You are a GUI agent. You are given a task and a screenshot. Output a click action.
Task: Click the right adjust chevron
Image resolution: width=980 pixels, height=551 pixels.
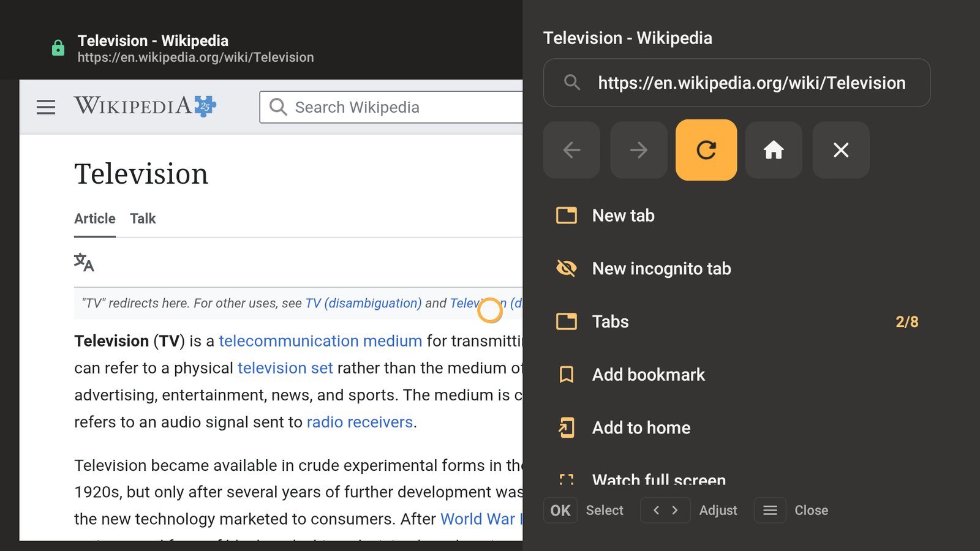(x=675, y=510)
